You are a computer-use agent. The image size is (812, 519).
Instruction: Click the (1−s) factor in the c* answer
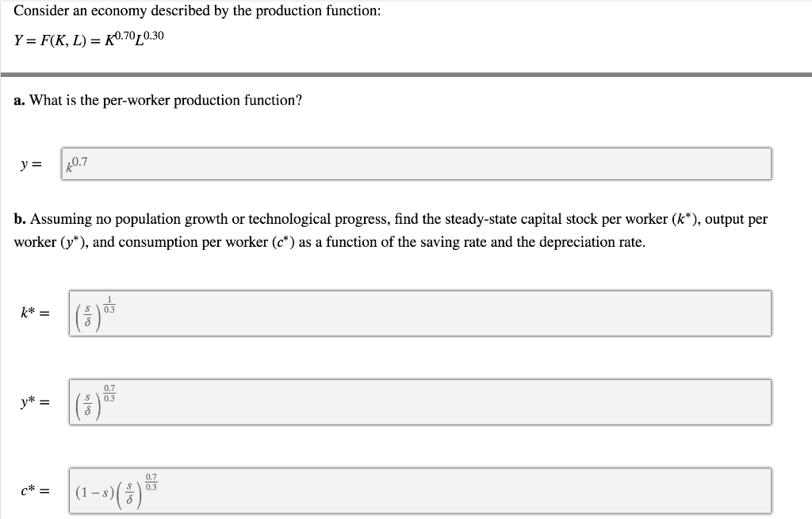pyautogui.click(x=94, y=492)
